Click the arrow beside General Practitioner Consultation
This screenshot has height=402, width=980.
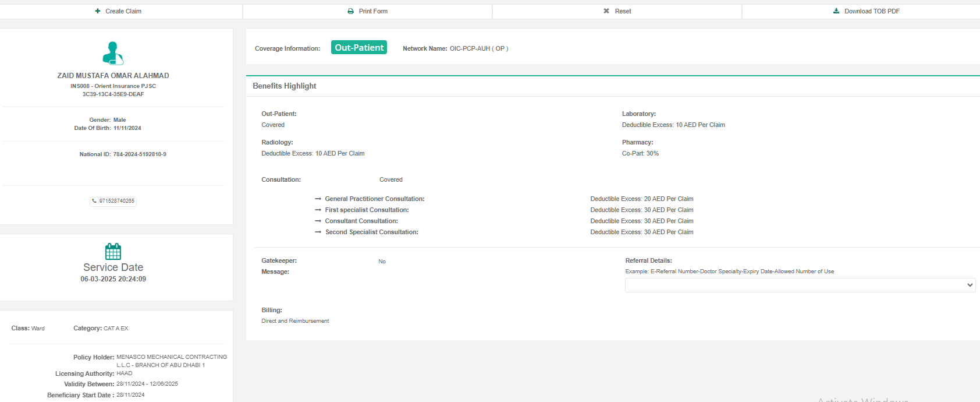[x=318, y=199]
